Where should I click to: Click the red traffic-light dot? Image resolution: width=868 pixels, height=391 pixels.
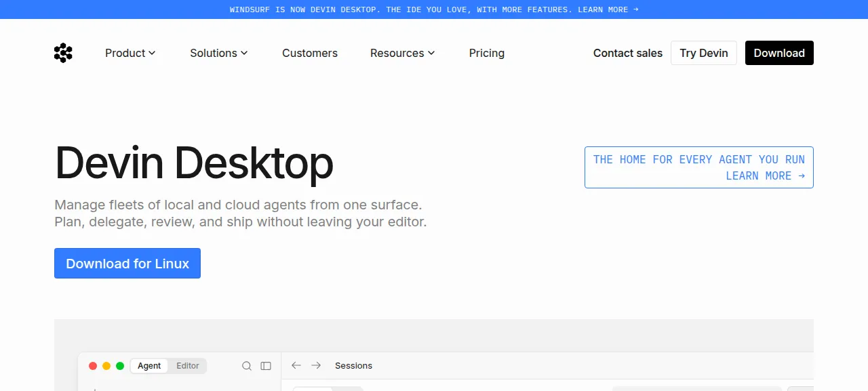[93, 366]
